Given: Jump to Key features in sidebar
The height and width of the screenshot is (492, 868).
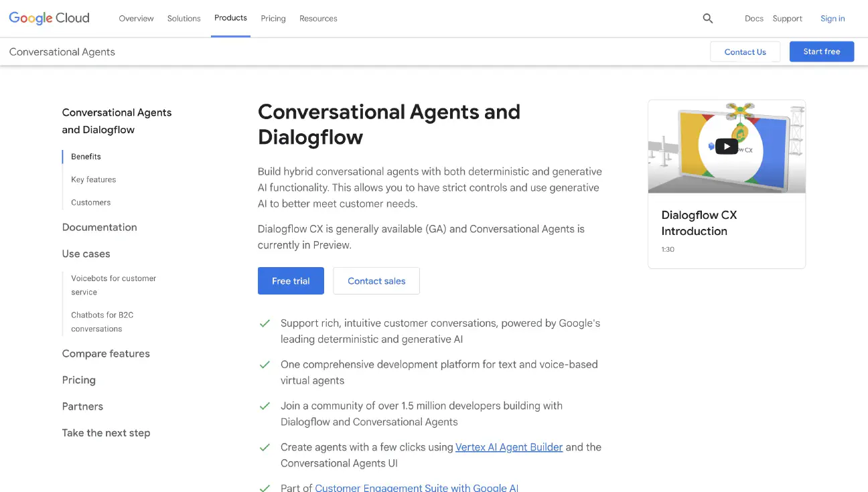Looking at the screenshot, I should [93, 179].
